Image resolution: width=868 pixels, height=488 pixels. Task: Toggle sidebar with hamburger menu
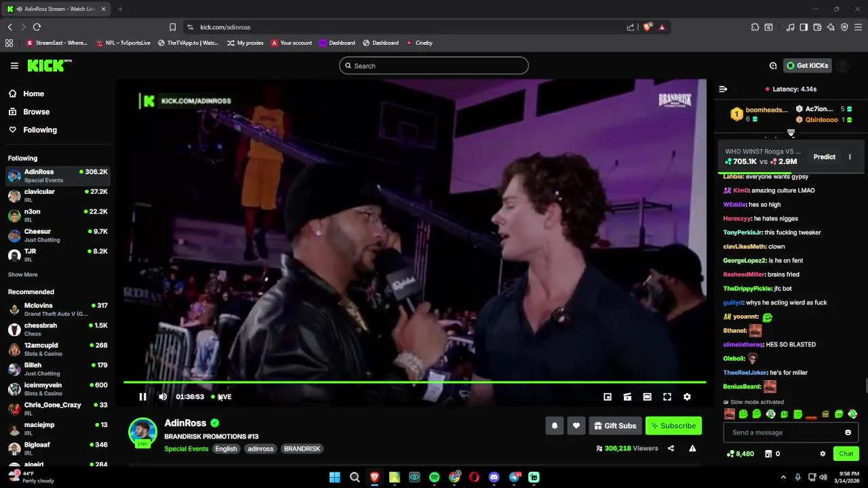coord(14,66)
